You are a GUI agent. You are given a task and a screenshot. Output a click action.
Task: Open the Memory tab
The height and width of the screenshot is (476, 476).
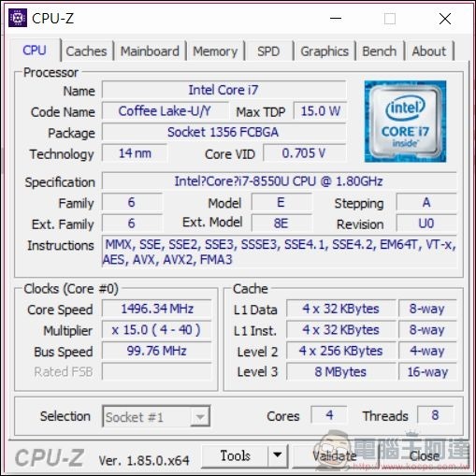215,51
